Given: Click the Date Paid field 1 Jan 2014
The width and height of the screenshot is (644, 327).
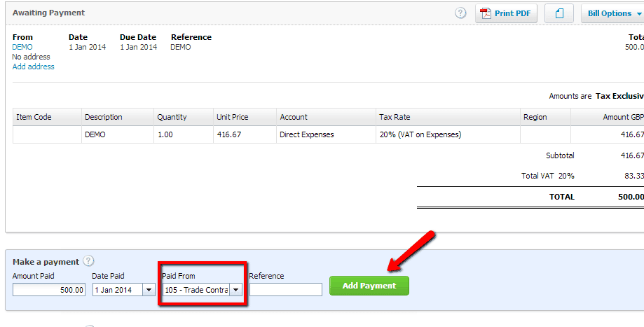Looking at the screenshot, I should [118, 290].
